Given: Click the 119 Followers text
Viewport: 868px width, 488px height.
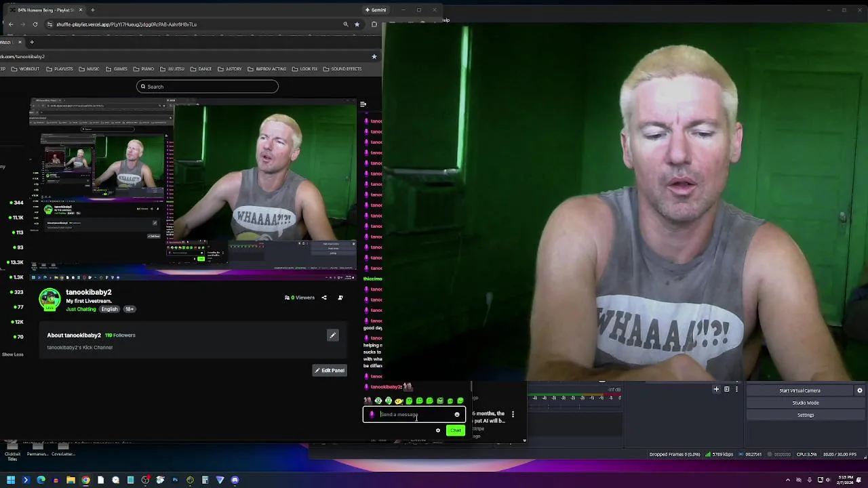Looking at the screenshot, I should (x=120, y=335).
